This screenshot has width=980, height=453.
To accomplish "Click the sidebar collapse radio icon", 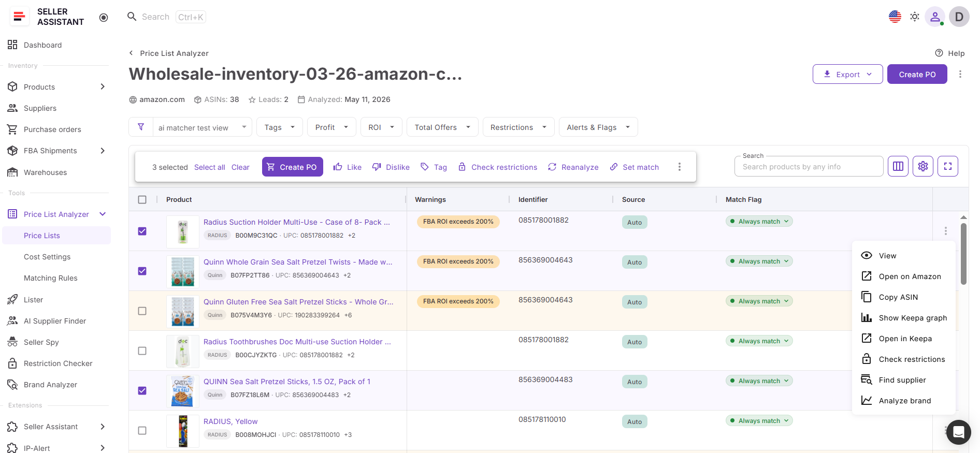I will tap(104, 18).
